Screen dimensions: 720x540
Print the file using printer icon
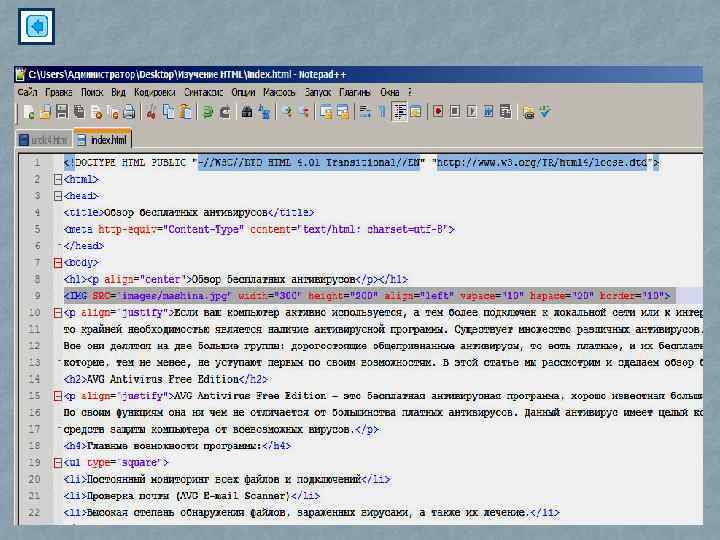(x=129, y=112)
